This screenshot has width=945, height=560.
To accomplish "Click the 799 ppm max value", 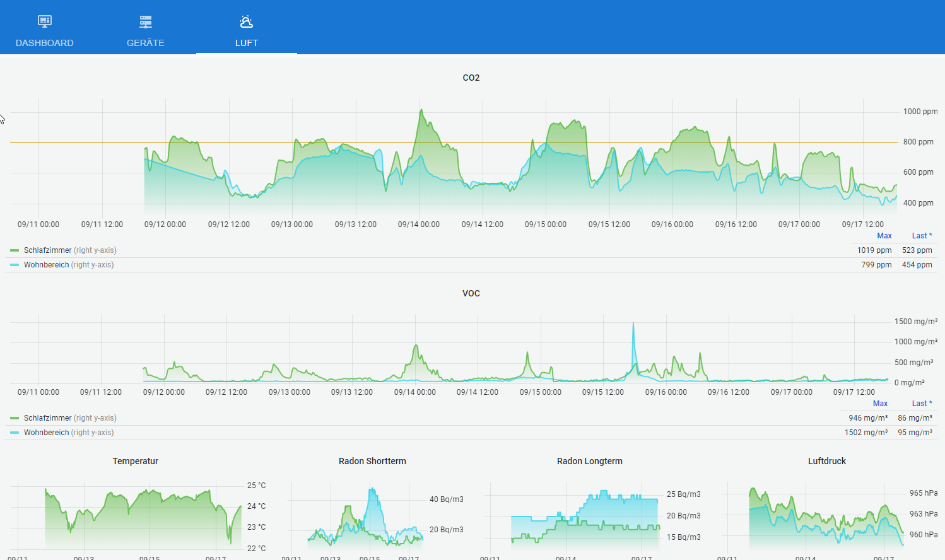I will (x=876, y=265).
